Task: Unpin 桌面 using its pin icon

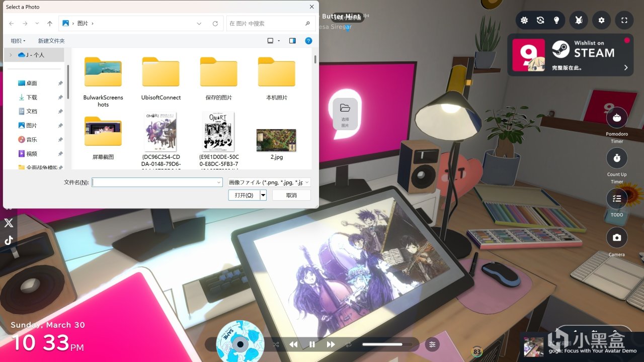Action: point(60,83)
